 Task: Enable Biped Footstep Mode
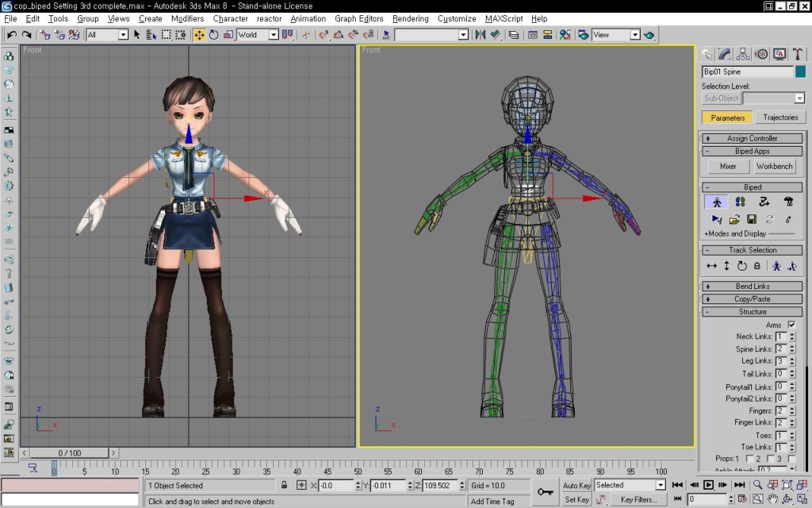pyautogui.click(x=740, y=202)
